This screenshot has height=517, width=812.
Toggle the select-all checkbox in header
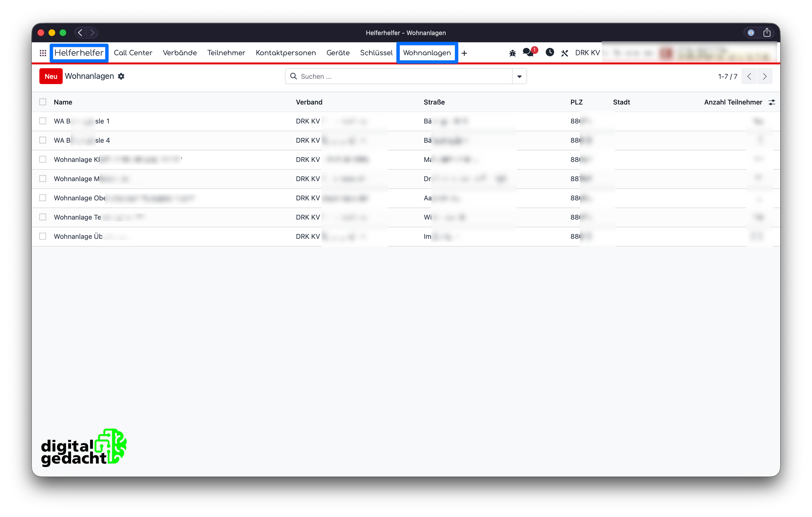pos(43,102)
